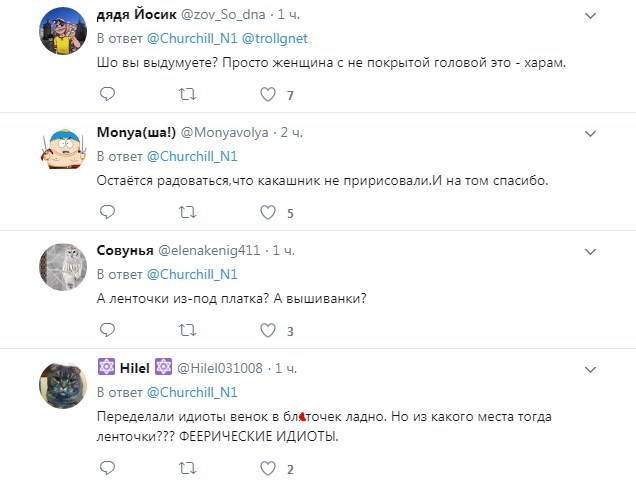This screenshot has width=636, height=484.
Task: Open more options for дядя Йосик's tweet
Action: (x=590, y=16)
